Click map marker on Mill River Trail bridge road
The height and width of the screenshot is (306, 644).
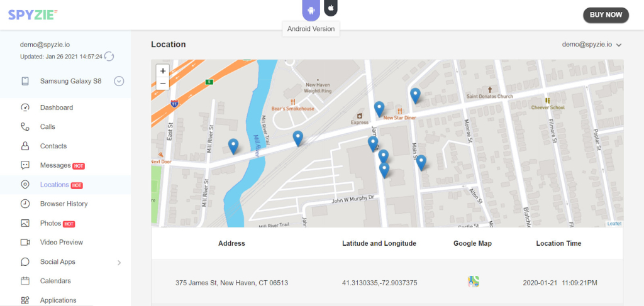point(297,138)
